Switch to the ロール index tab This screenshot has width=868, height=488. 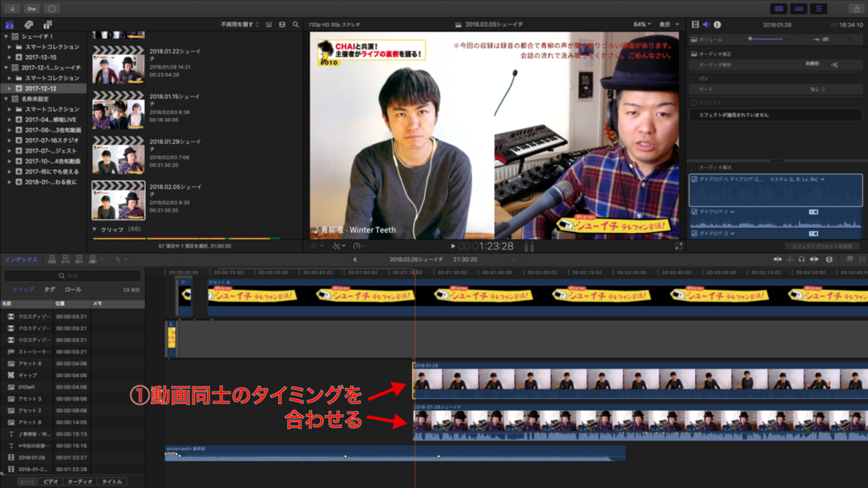point(73,290)
